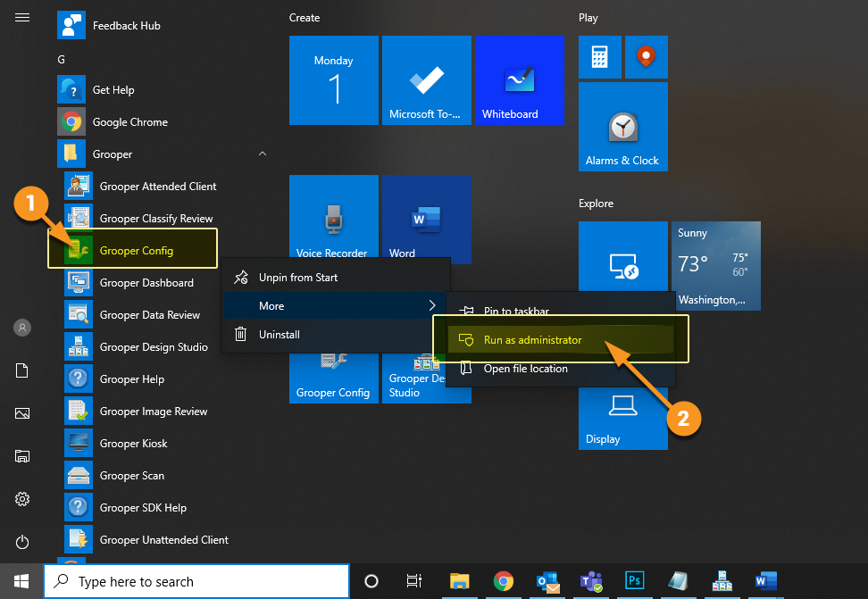Screen dimensions: 868x599
Task: Open File Explorer from the taskbar
Action: click(x=459, y=582)
